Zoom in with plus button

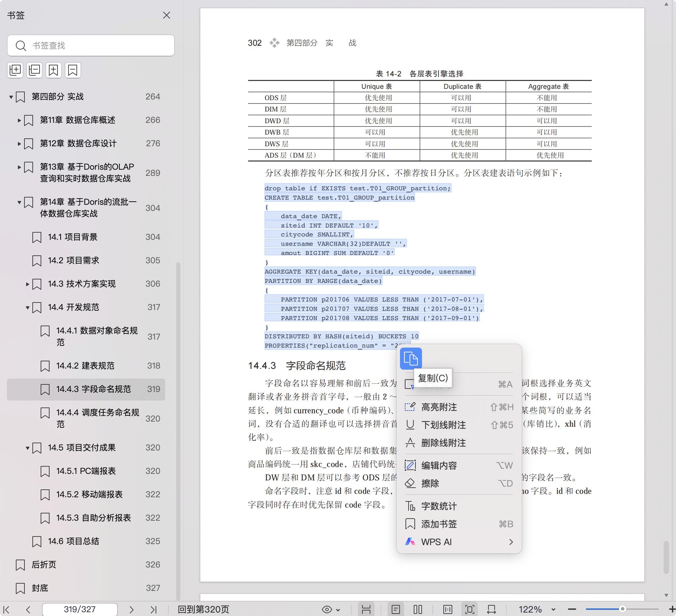tap(672, 609)
